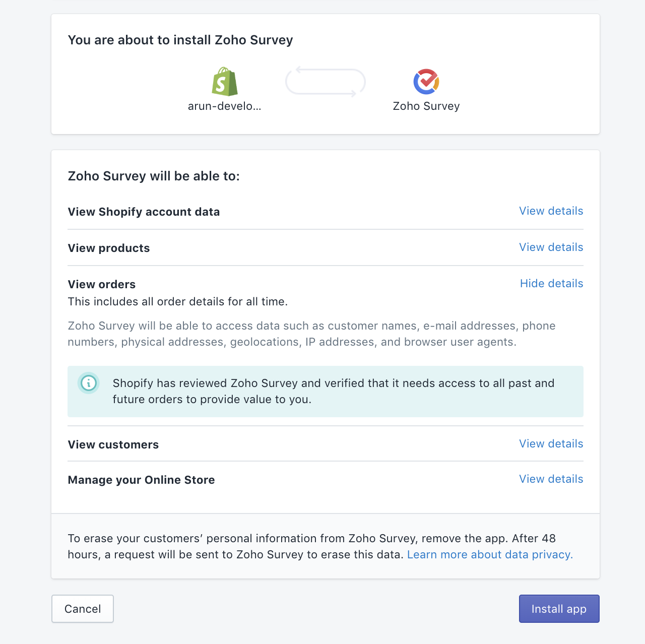The image size is (645, 644).
Task: Click the View orders permission heading
Action: tap(102, 285)
